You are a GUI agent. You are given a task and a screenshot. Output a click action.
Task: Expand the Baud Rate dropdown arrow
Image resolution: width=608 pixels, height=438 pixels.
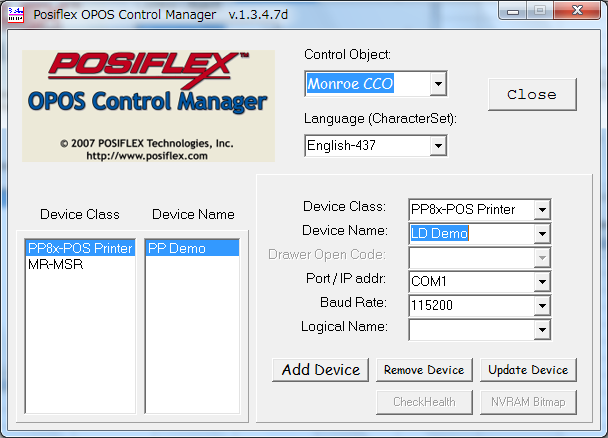[x=542, y=306]
